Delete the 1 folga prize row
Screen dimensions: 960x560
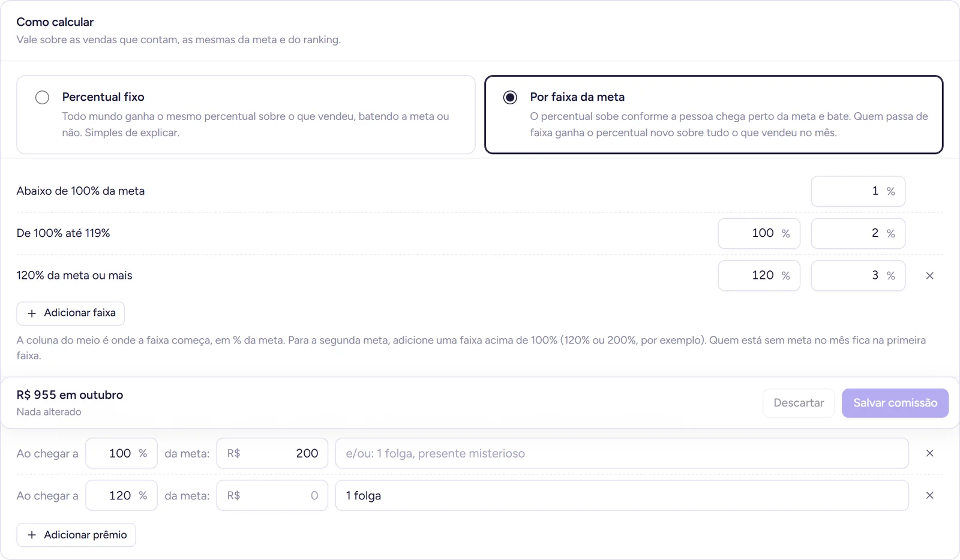click(x=929, y=495)
